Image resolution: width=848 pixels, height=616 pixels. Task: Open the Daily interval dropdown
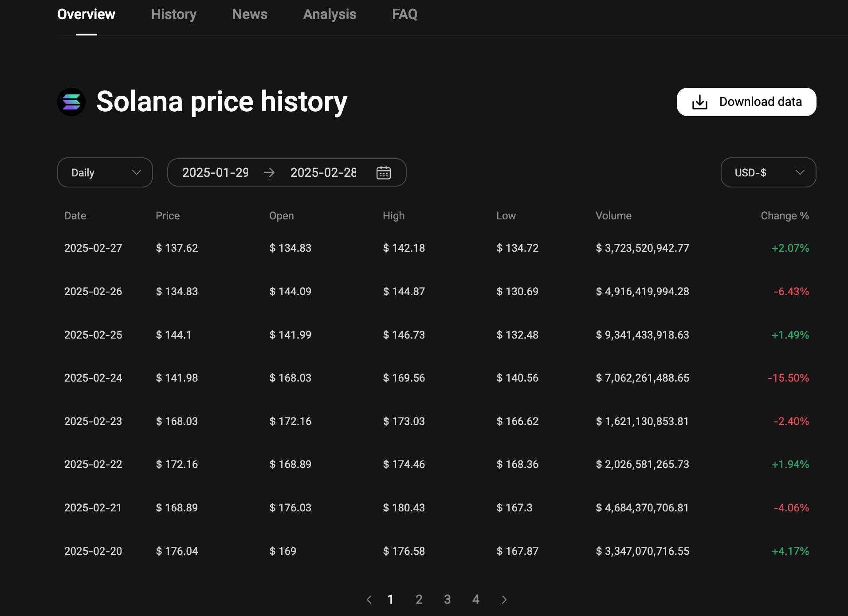[105, 172]
